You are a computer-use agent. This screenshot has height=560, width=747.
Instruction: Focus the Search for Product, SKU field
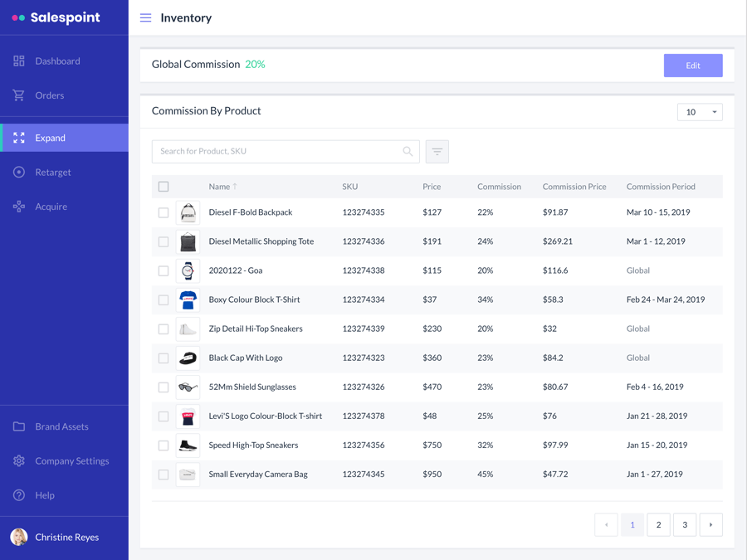pos(286,152)
